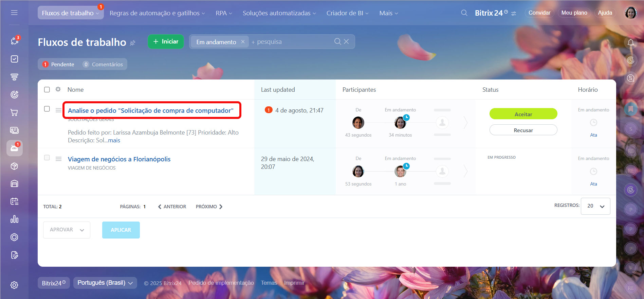The image size is (644, 299).
Task: Open the row actions menu for Analise o pedido
Action: pos(58,110)
